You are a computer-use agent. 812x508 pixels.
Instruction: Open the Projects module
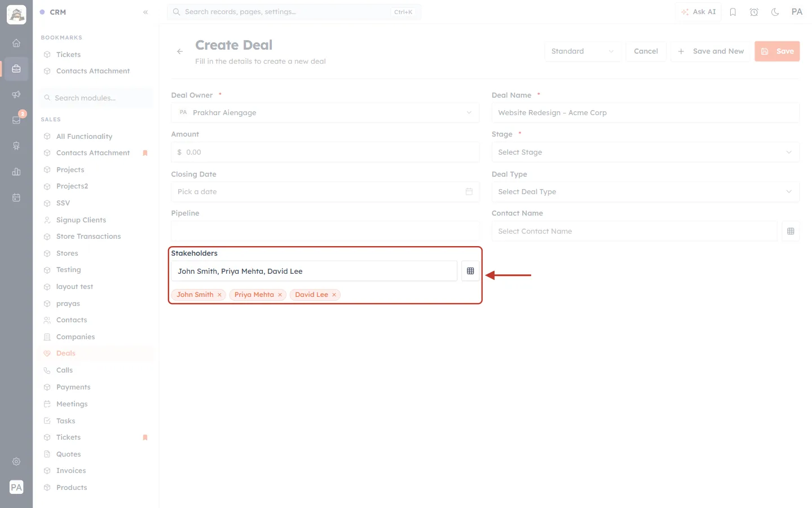coord(70,170)
